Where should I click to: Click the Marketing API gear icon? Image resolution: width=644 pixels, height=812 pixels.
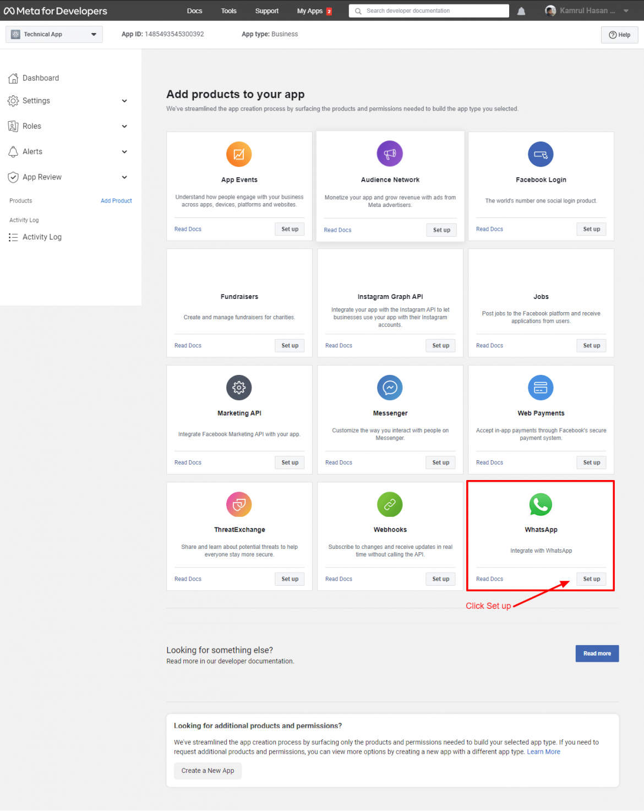coord(239,388)
